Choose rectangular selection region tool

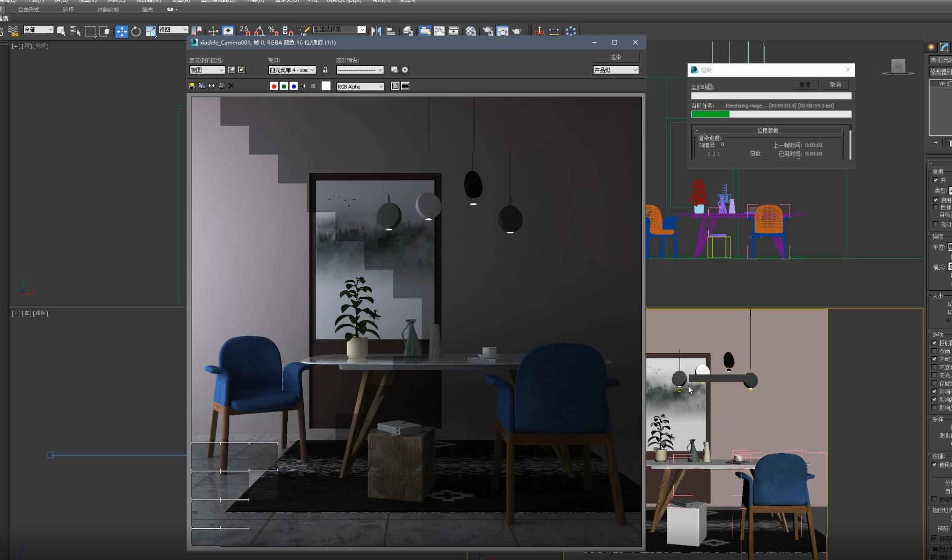pyautogui.click(x=90, y=31)
